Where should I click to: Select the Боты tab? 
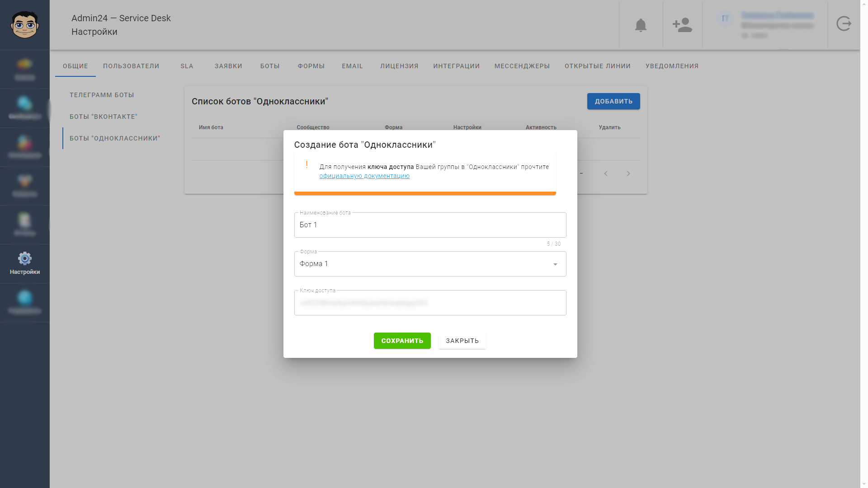pos(270,66)
